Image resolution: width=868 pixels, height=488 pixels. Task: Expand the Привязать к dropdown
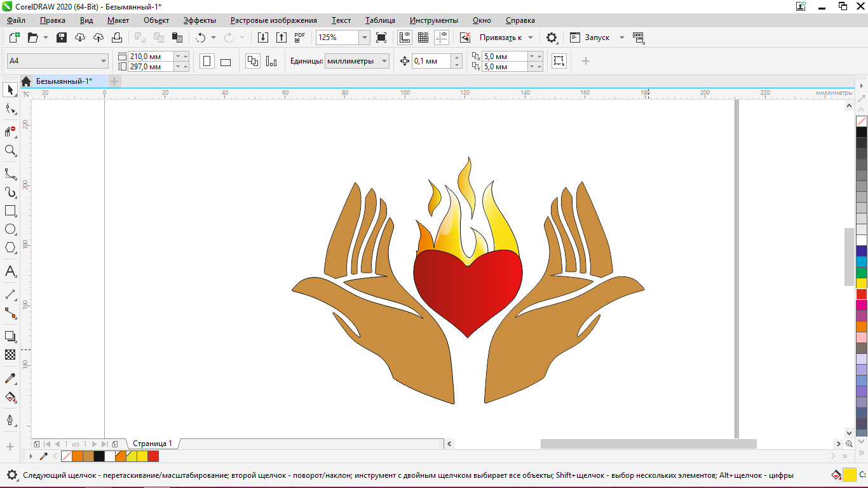click(x=531, y=37)
